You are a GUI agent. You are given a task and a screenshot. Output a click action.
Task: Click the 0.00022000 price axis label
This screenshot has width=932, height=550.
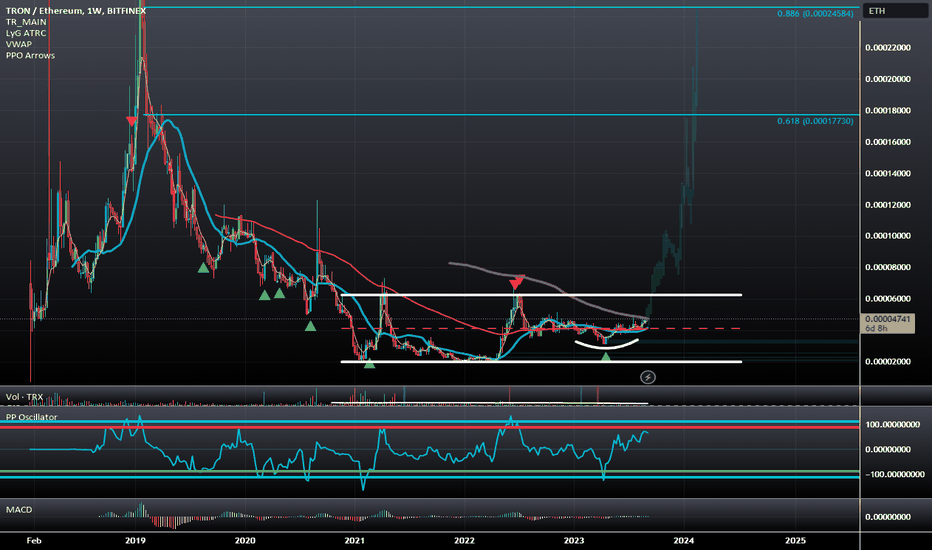tap(888, 48)
